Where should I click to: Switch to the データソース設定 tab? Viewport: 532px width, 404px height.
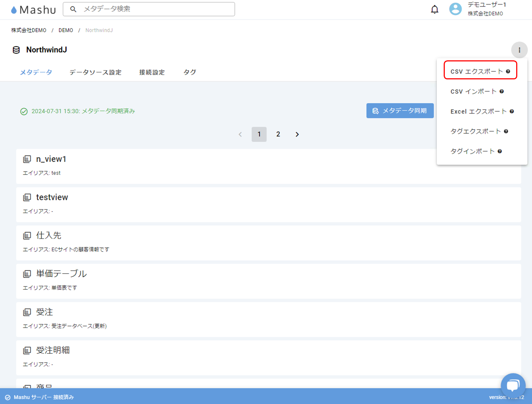click(95, 72)
